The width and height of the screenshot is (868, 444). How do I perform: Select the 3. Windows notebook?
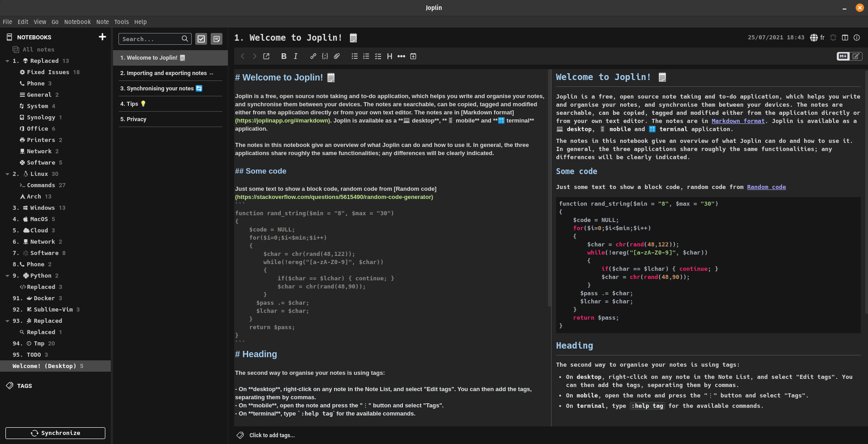pyautogui.click(x=55, y=208)
